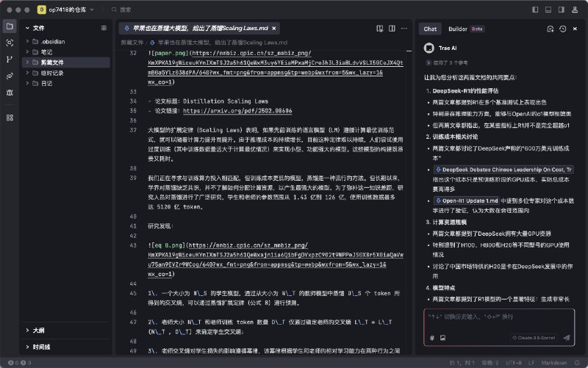588x368 pixels.
Task: Click the heading 训练成本相关讨论 in chat
Action: (455, 137)
